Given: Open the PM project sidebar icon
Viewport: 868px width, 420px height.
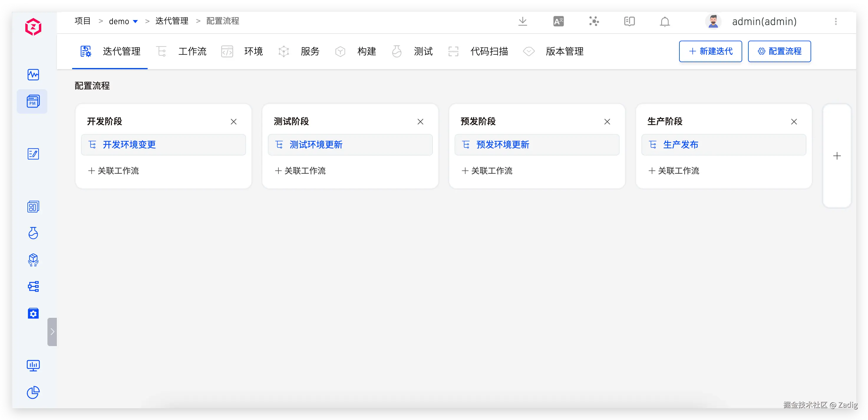Looking at the screenshot, I should 33,101.
